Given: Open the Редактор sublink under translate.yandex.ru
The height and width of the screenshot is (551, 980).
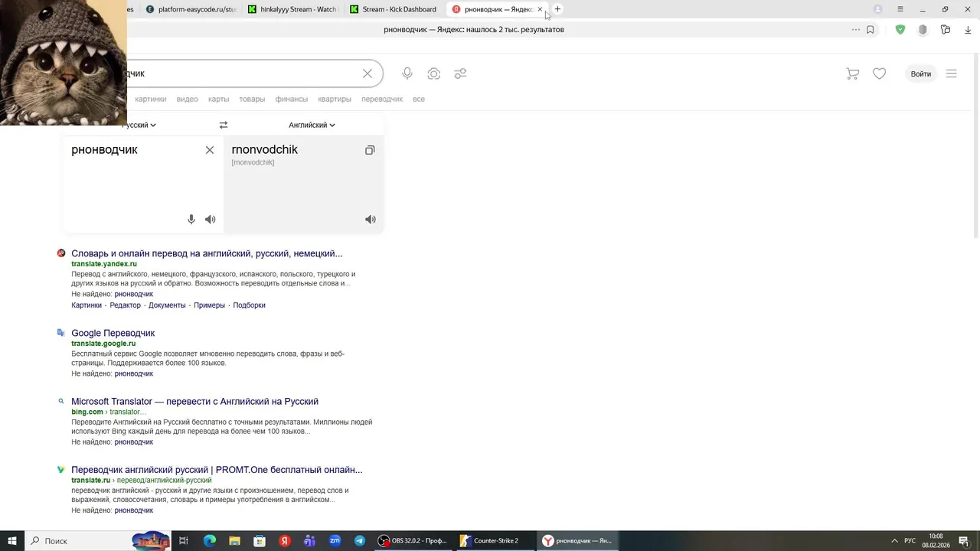Looking at the screenshot, I should [x=126, y=305].
